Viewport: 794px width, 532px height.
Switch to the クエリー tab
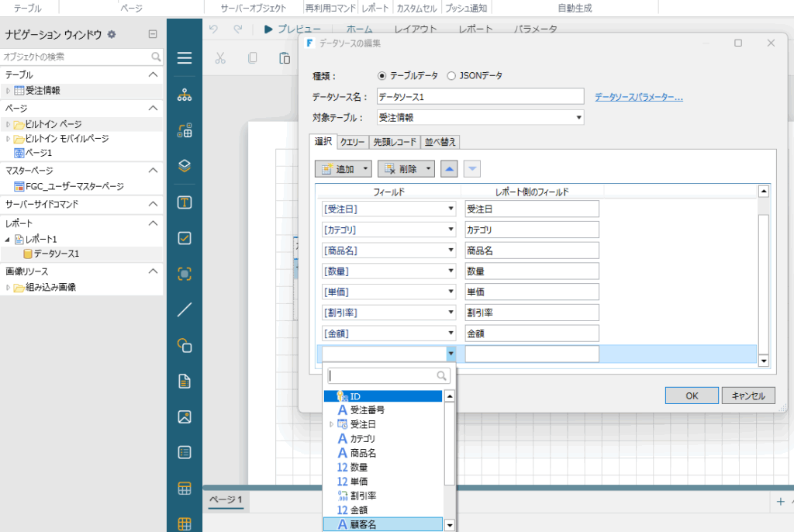352,142
